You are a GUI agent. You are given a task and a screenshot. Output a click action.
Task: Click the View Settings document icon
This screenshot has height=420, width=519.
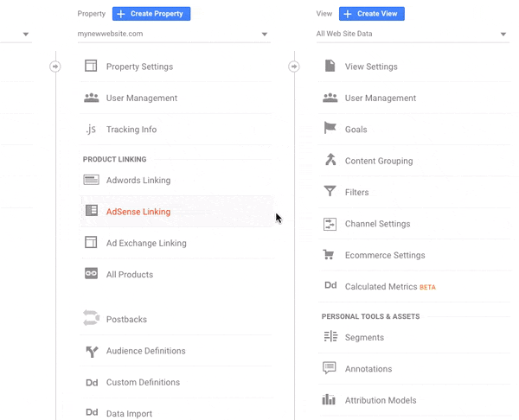coord(330,66)
